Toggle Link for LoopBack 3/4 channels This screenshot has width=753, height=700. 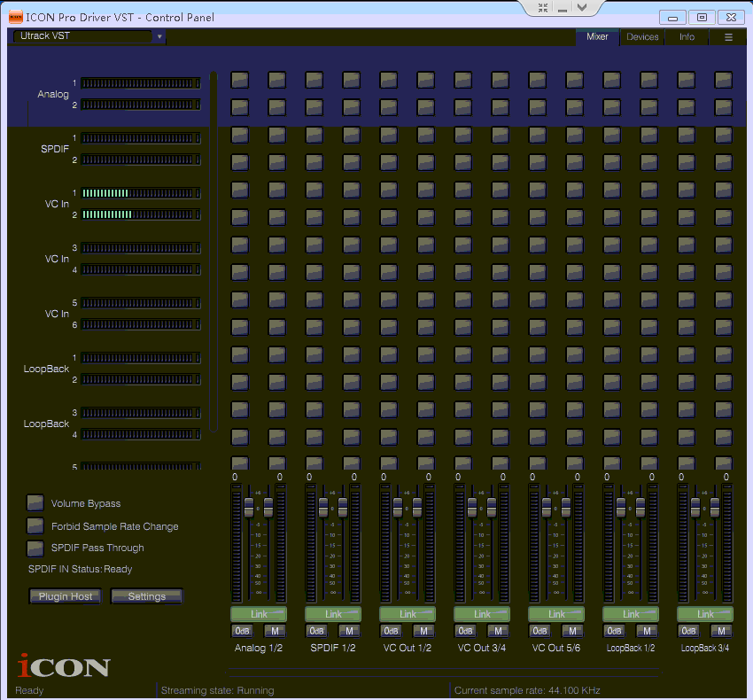[x=705, y=614]
